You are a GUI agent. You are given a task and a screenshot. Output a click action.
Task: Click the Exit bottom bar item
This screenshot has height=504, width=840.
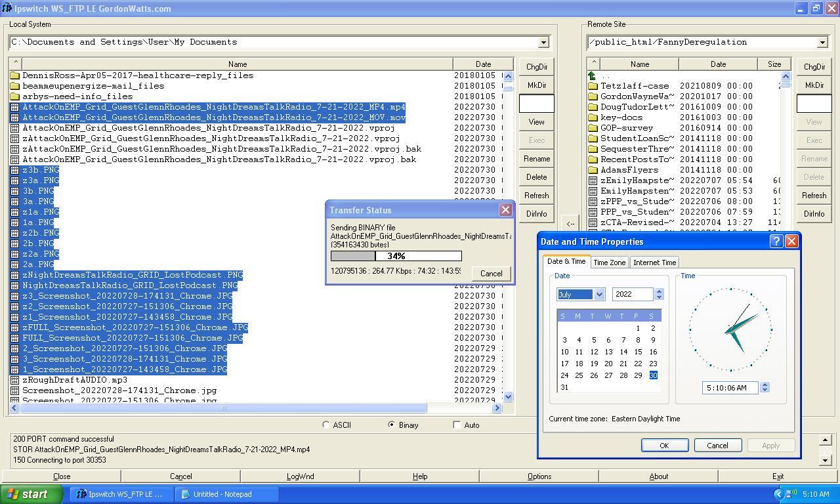tap(778, 476)
